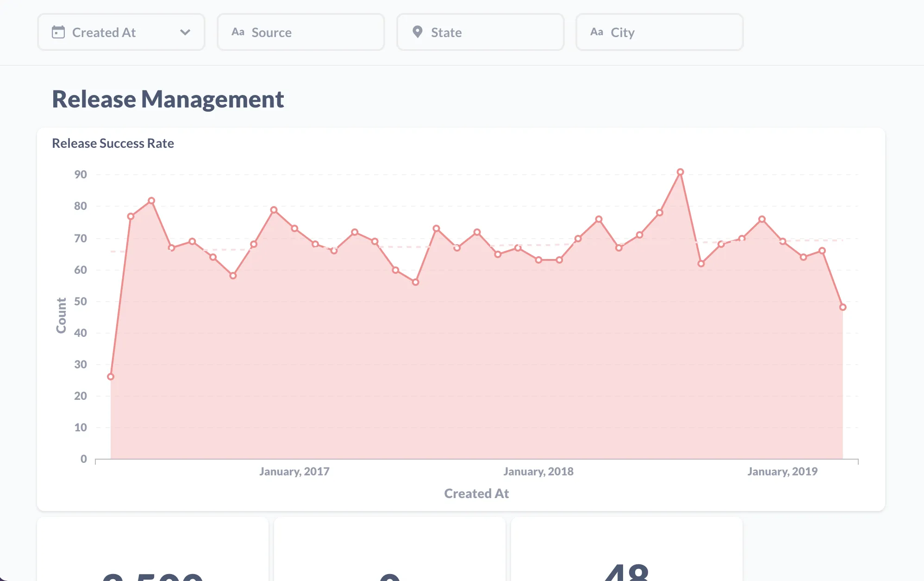
Task: Focus the State filter field
Action: pos(481,32)
